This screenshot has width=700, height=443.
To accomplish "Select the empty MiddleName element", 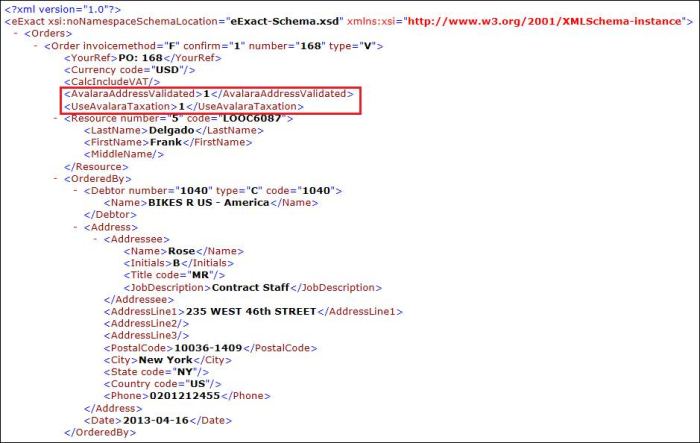I will coord(124,154).
